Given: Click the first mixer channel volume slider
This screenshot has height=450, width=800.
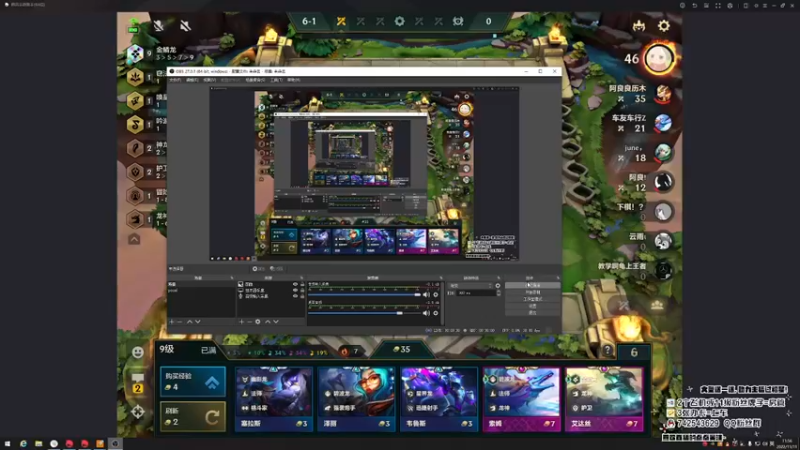Looking at the screenshot, I should pos(364,295).
